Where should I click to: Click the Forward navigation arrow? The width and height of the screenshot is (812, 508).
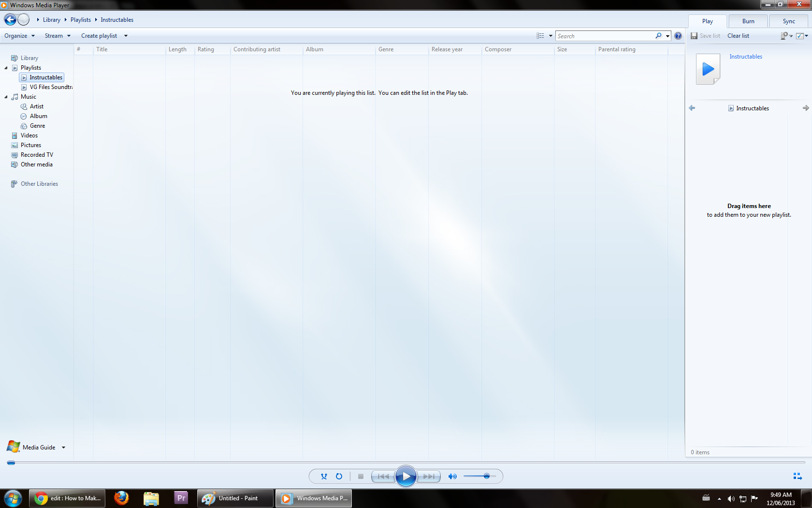(24, 20)
